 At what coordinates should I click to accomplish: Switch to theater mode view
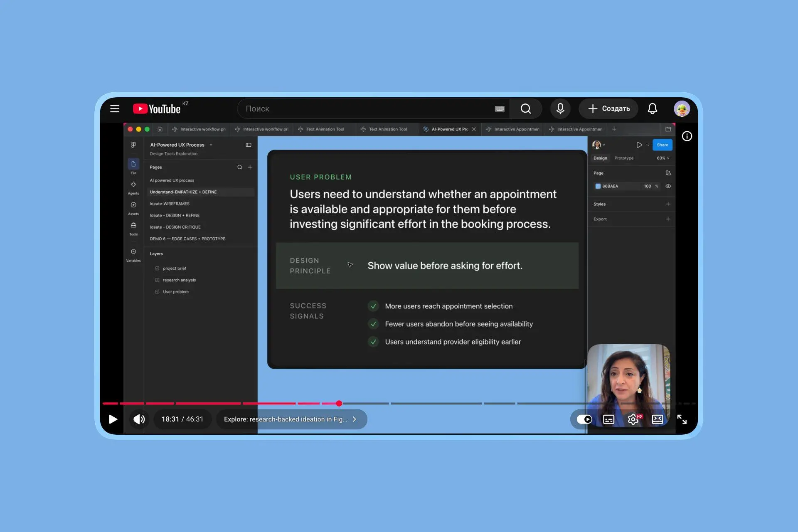pyautogui.click(x=658, y=419)
